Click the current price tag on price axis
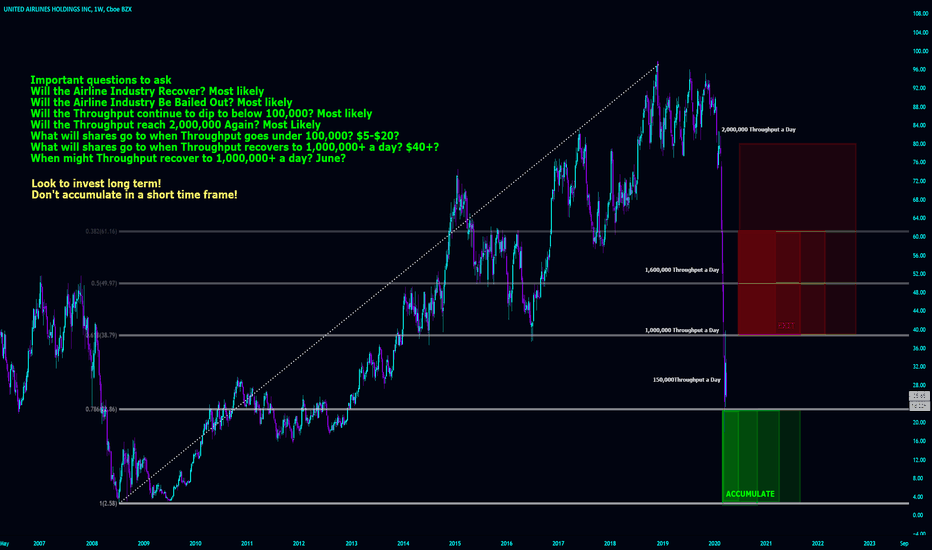 (920, 396)
